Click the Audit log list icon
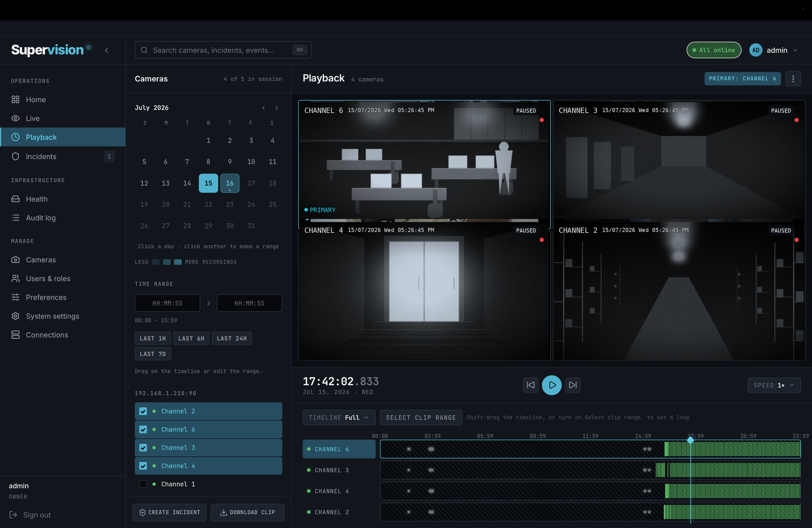Image resolution: width=812 pixels, height=528 pixels. click(15, 218)
